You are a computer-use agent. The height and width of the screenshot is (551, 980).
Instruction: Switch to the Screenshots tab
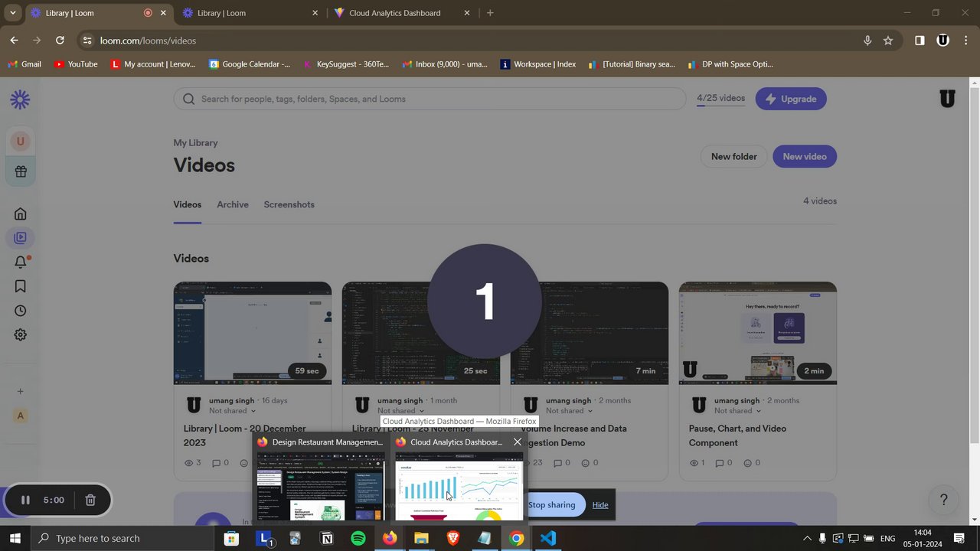(x=289, y=204)
